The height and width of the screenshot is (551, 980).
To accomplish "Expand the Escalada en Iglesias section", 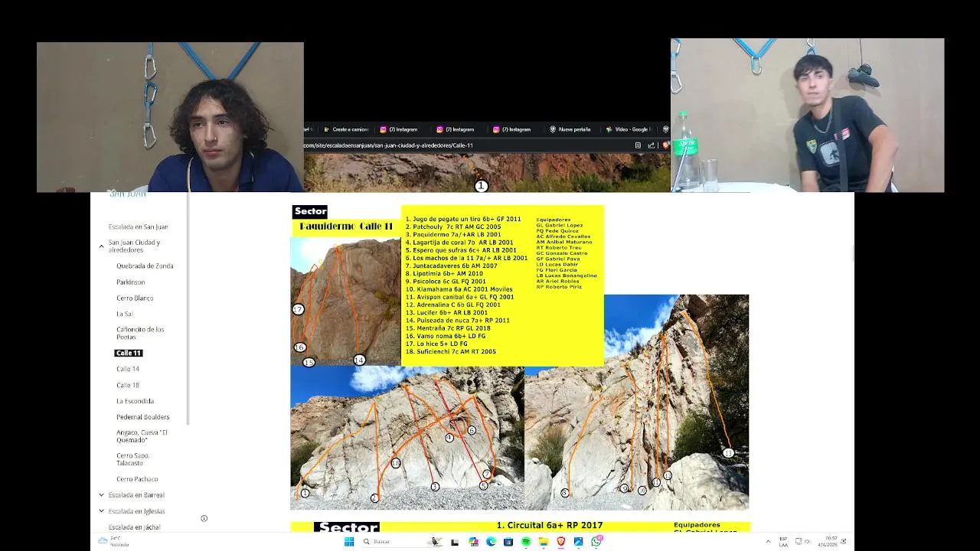I will (x=101, y=511).
